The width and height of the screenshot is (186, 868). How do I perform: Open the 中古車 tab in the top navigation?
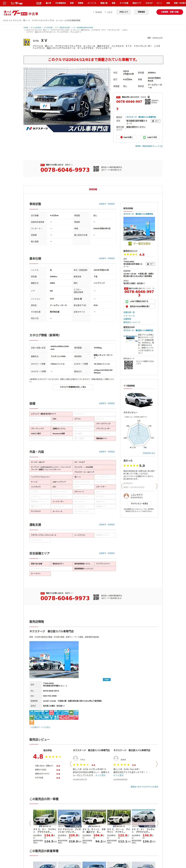pos(39,3)
